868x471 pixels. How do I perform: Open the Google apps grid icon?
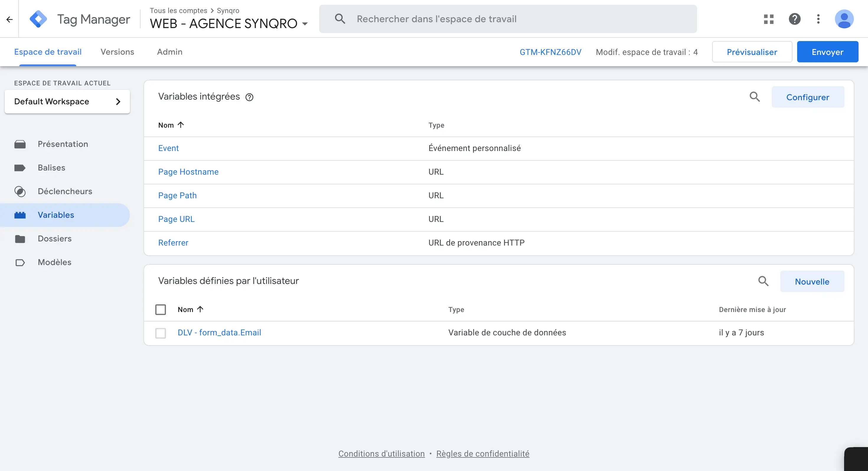(x=769, y=19)
